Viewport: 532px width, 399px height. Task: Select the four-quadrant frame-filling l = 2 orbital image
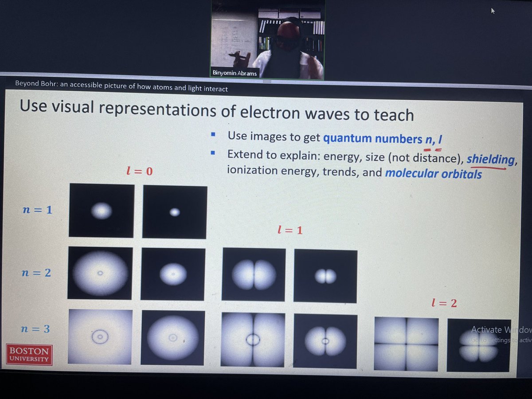coord(407,344)
